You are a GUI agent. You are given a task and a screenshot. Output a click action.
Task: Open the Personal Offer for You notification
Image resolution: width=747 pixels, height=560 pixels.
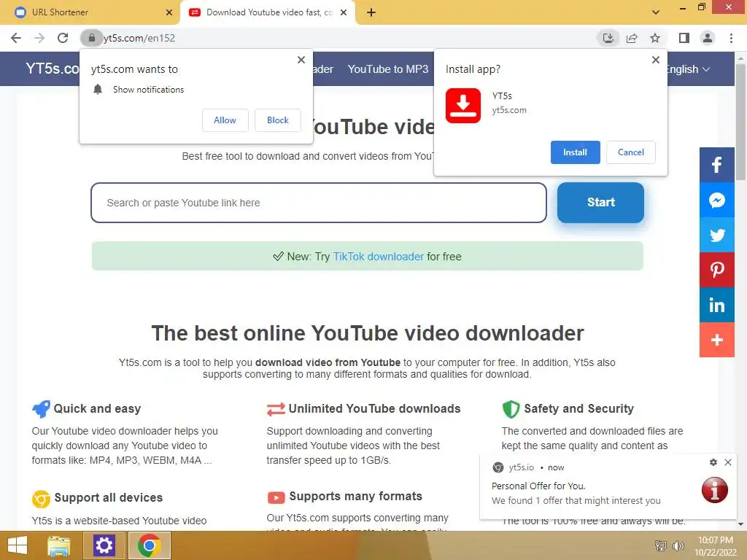(x=608, y=488)
